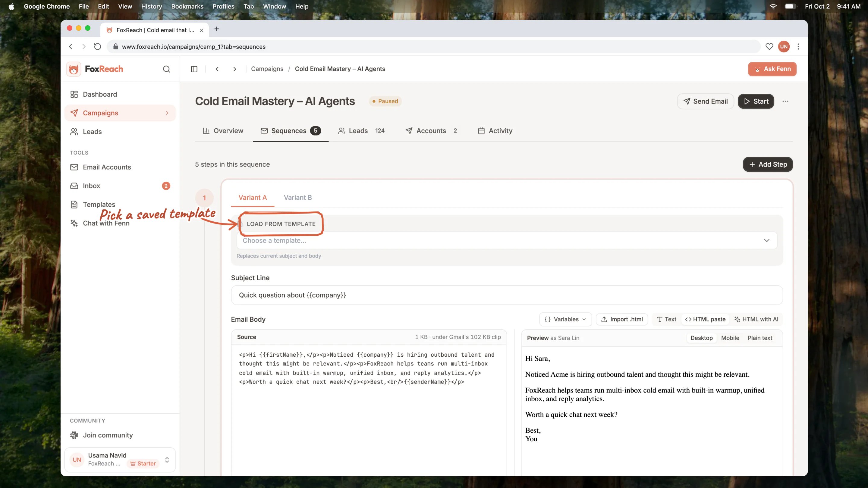
Task: Click the Inbox unread badge 2
Action: [x=166, y=186]
